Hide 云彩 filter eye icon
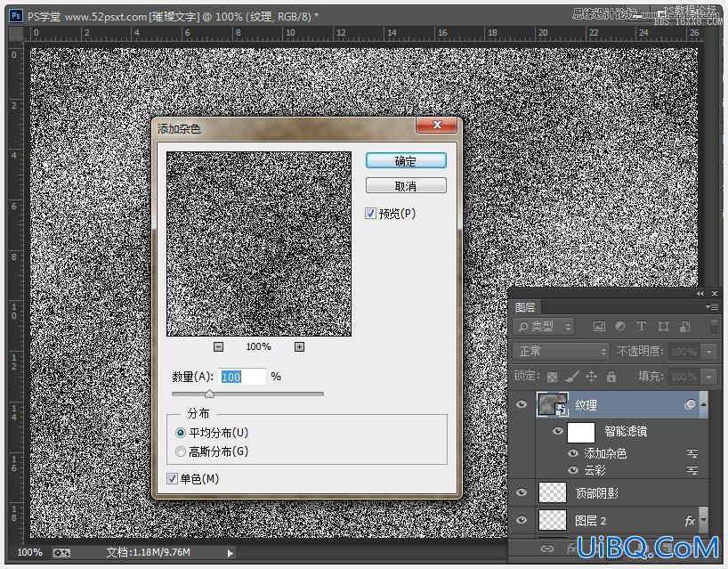The width and height of the screenshot is (728, 569). click(x=573, y=470)
